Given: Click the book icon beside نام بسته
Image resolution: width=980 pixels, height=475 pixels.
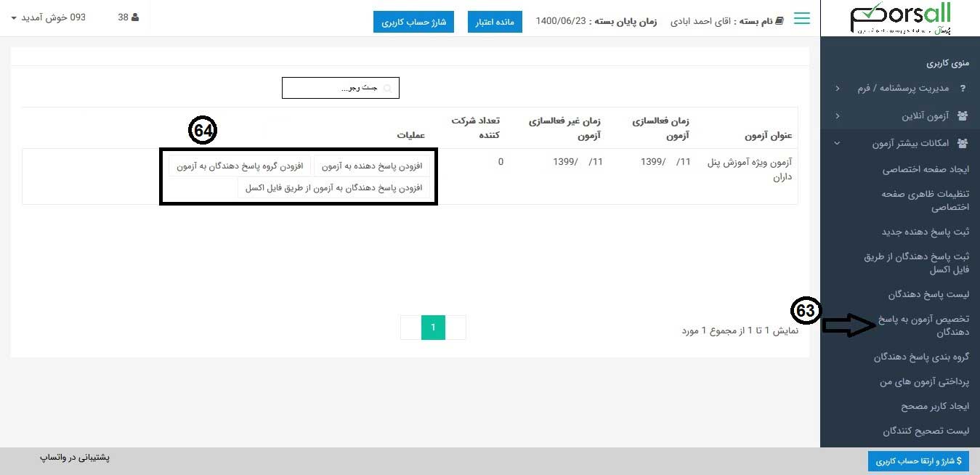Looking at the screenshot, I should [780, 21].
